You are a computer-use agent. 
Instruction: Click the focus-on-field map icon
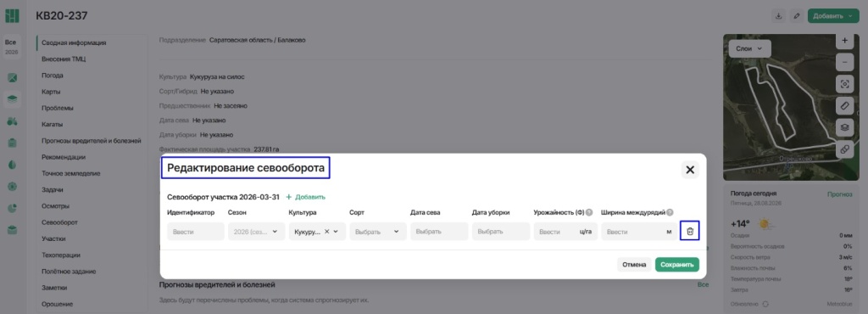(x=844, y=84)
